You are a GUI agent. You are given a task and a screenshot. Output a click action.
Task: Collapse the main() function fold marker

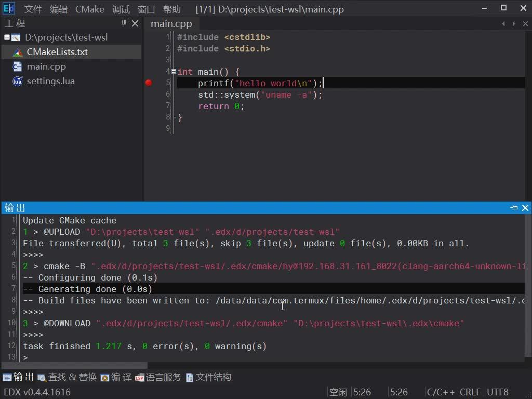click(174, 72)
